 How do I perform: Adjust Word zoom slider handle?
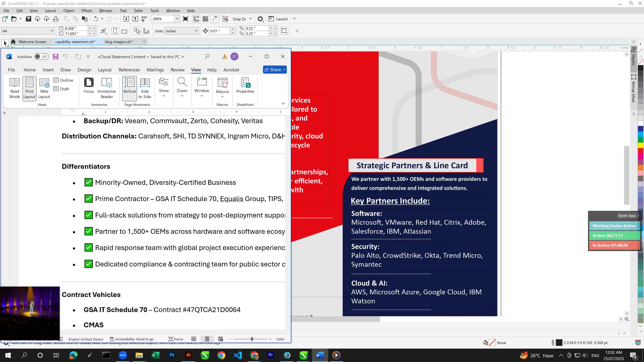tap(252, 339)
